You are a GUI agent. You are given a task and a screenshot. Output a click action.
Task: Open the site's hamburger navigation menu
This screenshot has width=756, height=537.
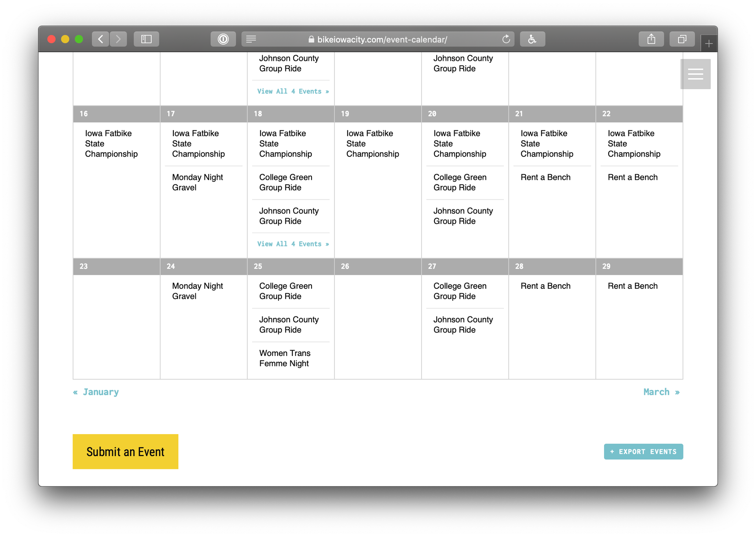pos(695,74)
